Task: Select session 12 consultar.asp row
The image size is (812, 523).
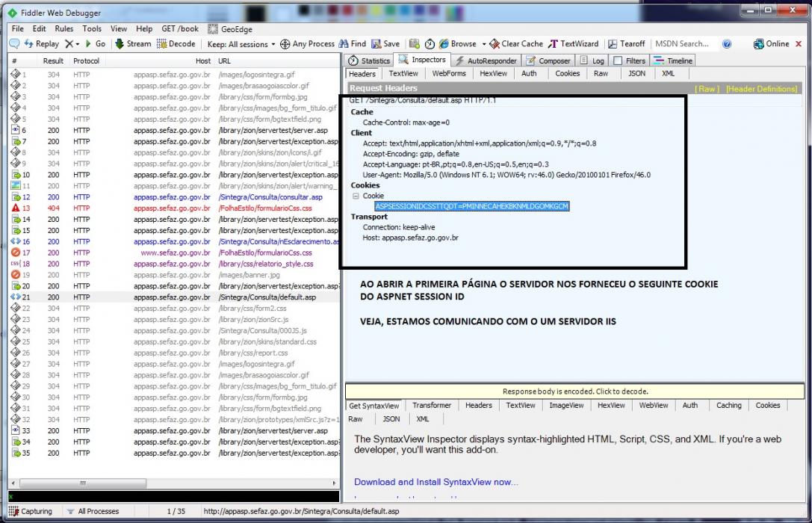Action: click(x=174, y=197)
